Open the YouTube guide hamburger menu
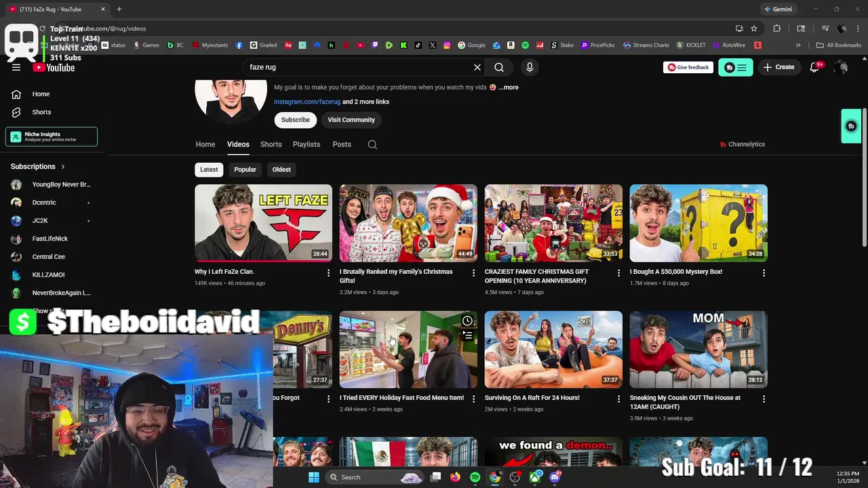The image size is (868, 488). pos(16,67)
